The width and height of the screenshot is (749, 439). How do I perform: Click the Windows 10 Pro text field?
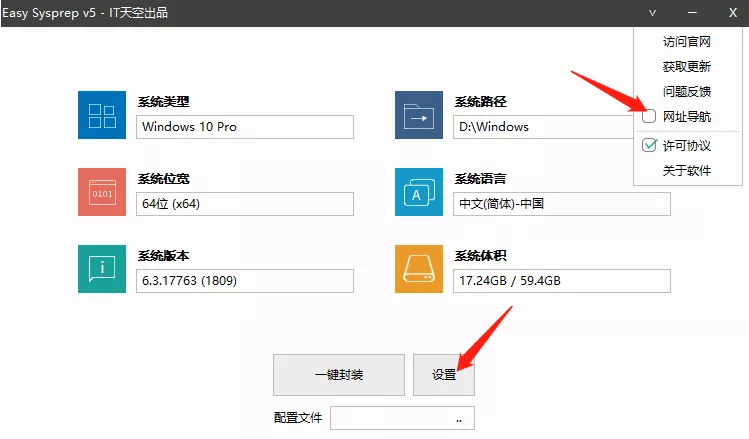245,127
